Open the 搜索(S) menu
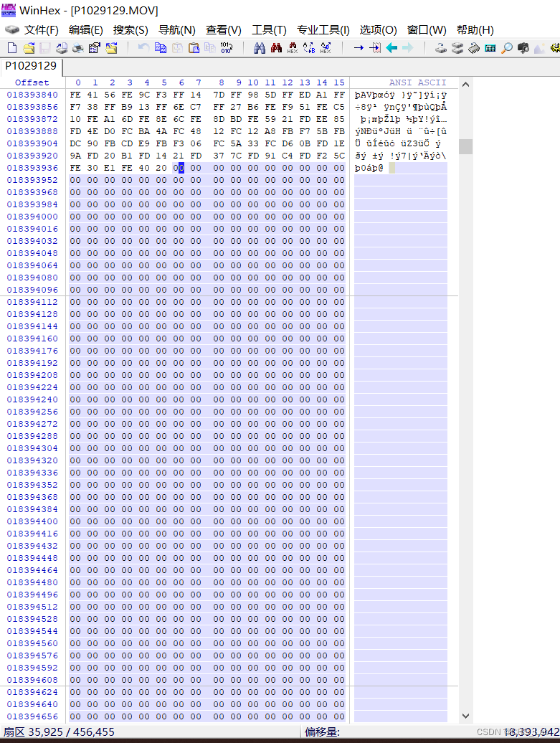This screenshot has height=743, width=560. pyautogui.click(x=130, y=30)
